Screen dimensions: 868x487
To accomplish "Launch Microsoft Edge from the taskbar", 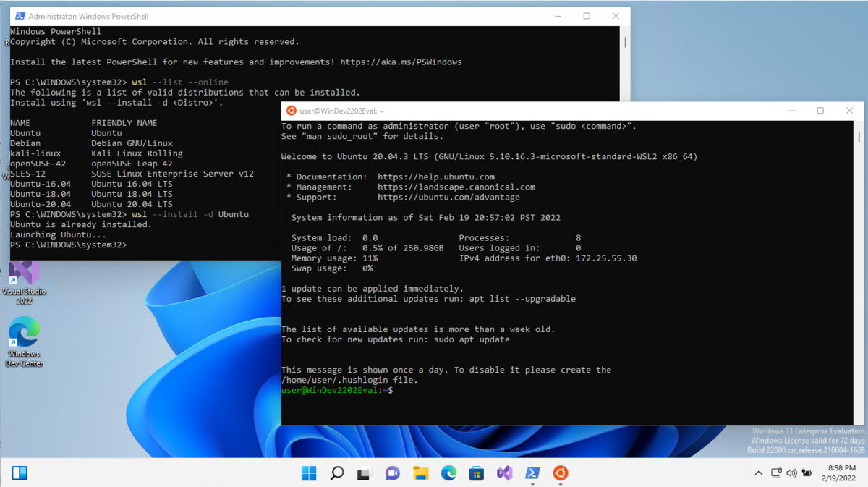I will click(x=448, y=473).
